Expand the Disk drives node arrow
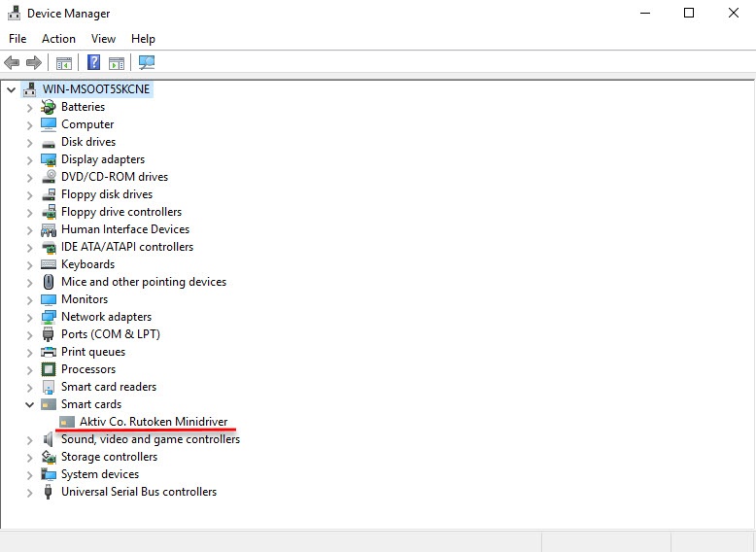756x552 pixels. [30, 143]
